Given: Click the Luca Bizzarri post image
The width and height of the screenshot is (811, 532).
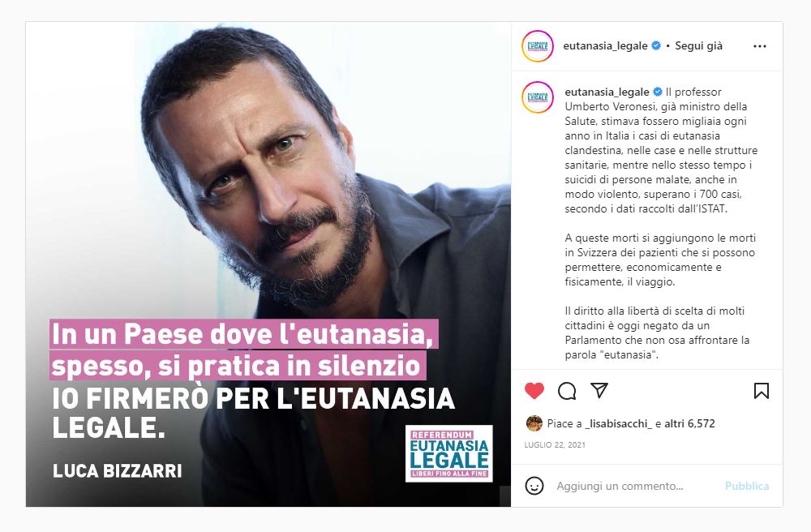Looking at the screenshot, I should [268, 264].
